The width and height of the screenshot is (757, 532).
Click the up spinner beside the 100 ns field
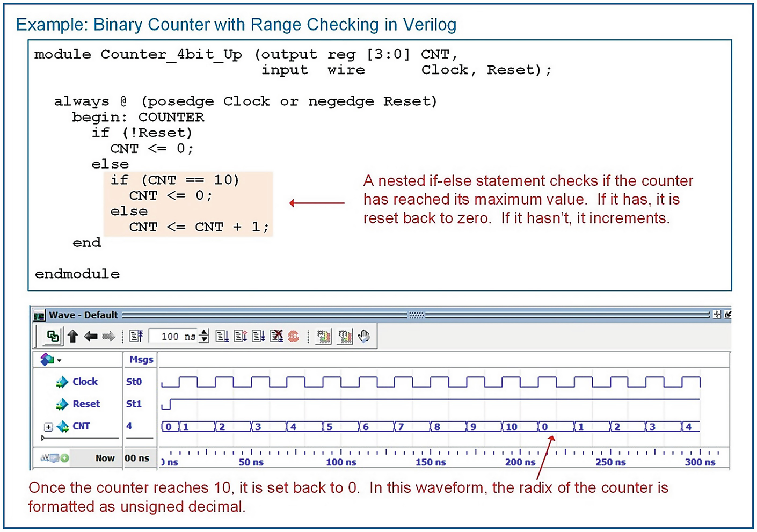click(x=204, y=333)
